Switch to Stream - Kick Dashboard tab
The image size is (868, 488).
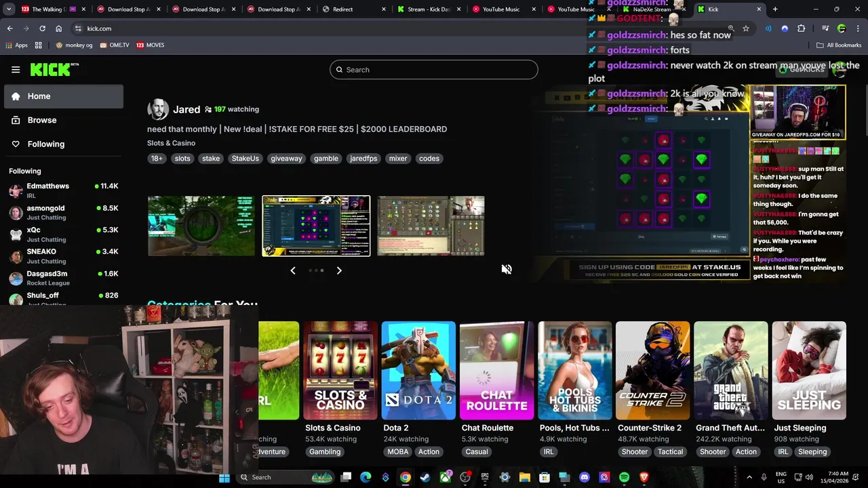pos(429,9)
